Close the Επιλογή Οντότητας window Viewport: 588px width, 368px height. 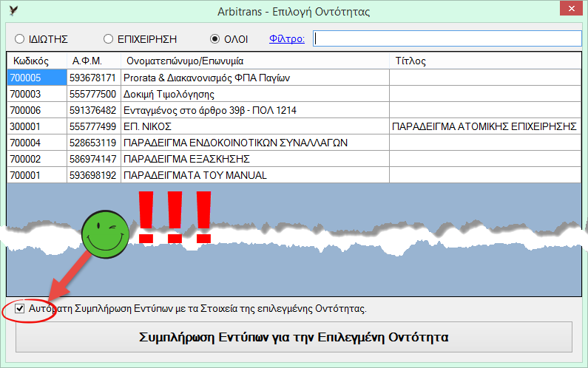click(571, 8)
